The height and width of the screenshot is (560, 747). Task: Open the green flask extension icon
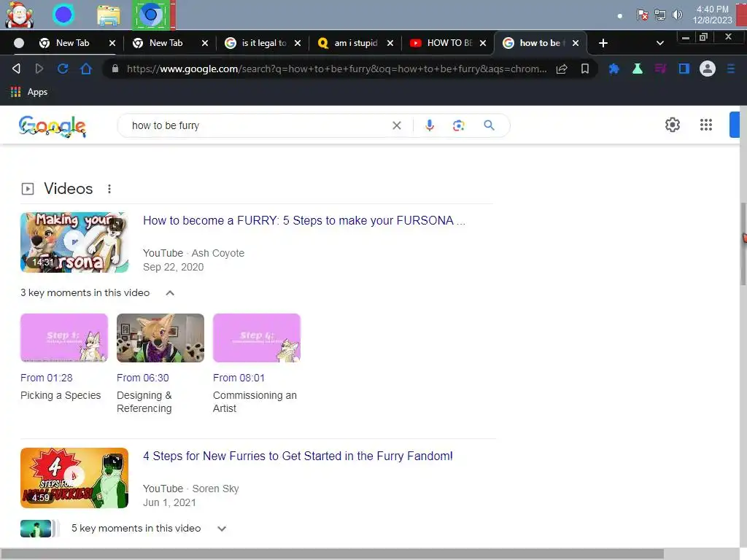(x=637, y=69)
